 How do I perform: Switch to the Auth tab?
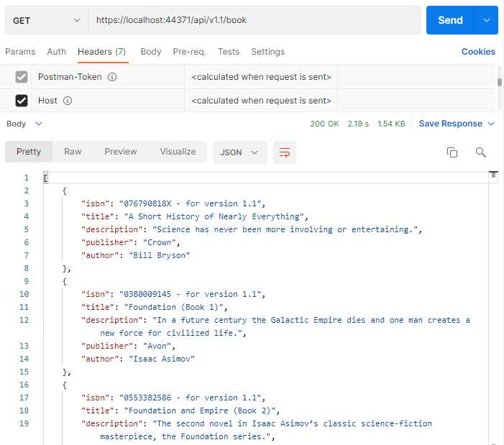57,52
